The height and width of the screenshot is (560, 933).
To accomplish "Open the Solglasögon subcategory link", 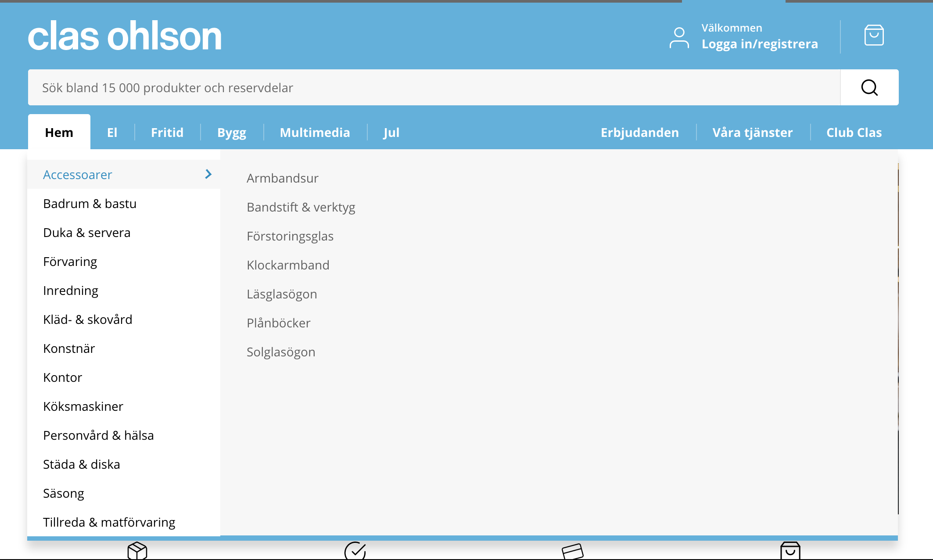I will 281,352.
